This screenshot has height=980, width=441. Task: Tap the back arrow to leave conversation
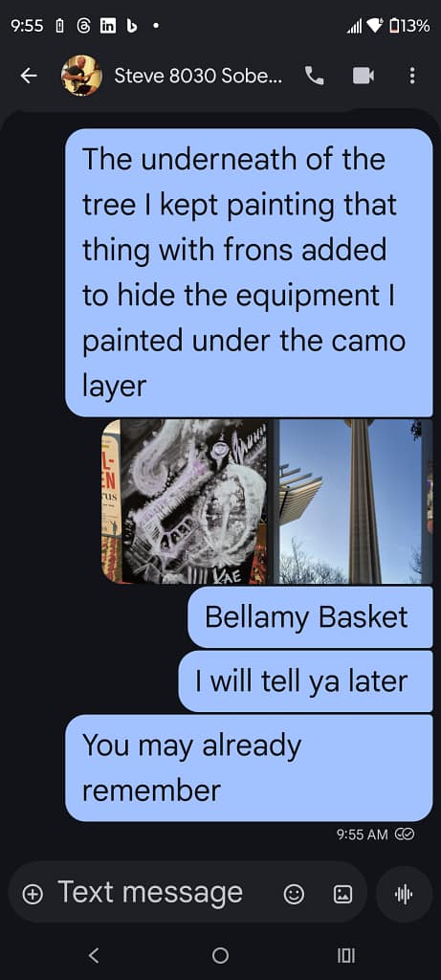[28, 76]
